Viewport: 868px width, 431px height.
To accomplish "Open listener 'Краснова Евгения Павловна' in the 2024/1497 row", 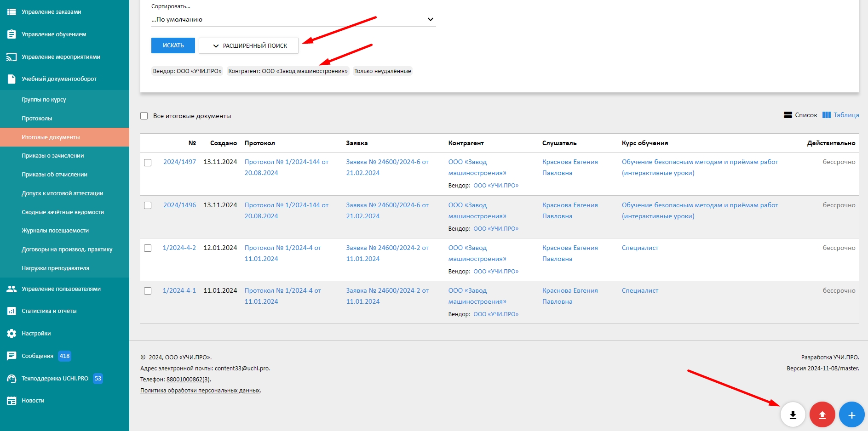I will (570, 168).
